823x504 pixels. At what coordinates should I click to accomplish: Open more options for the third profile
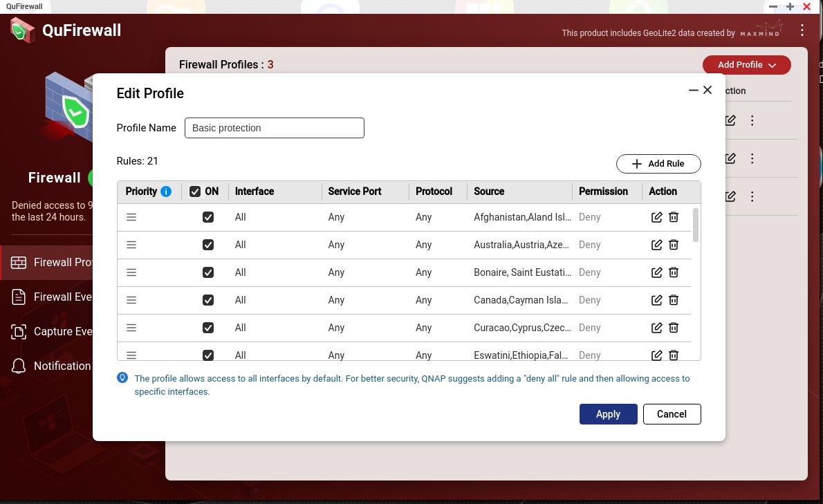click(752, 196)
